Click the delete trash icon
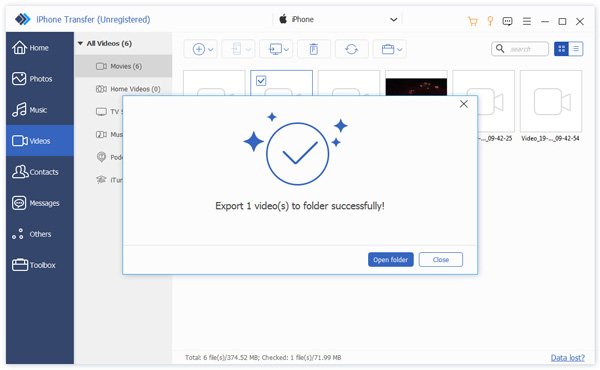 [314, 49]
